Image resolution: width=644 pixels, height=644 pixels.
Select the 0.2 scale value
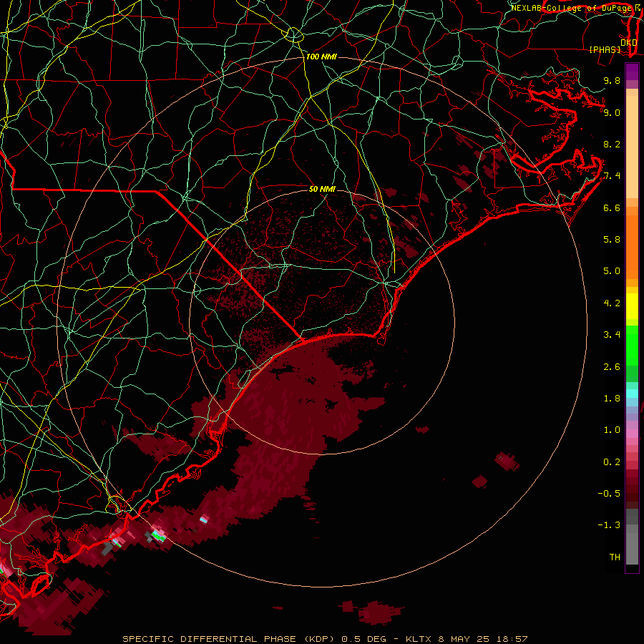pyautogui.click(x=612, y=462)
